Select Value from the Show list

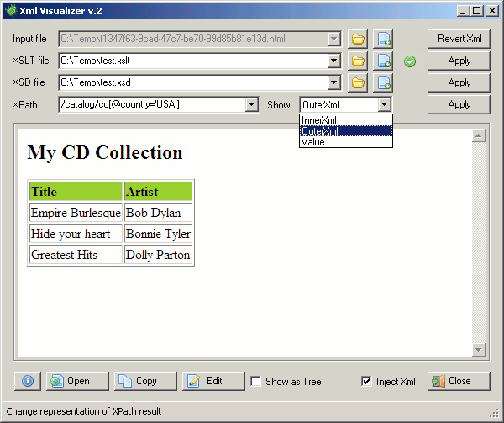(x=346, y=142)
